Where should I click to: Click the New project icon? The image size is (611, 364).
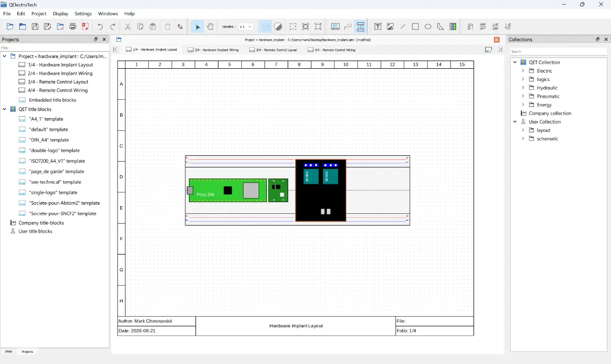point(10,26)
